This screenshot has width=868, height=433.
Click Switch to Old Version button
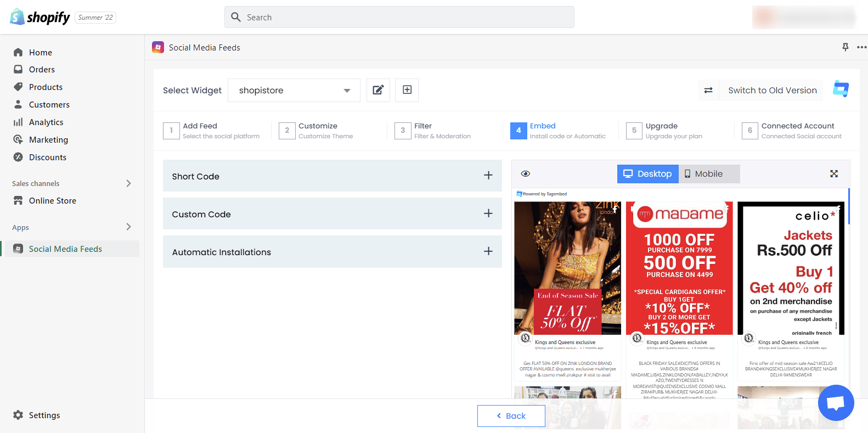(x=773, y=91)
